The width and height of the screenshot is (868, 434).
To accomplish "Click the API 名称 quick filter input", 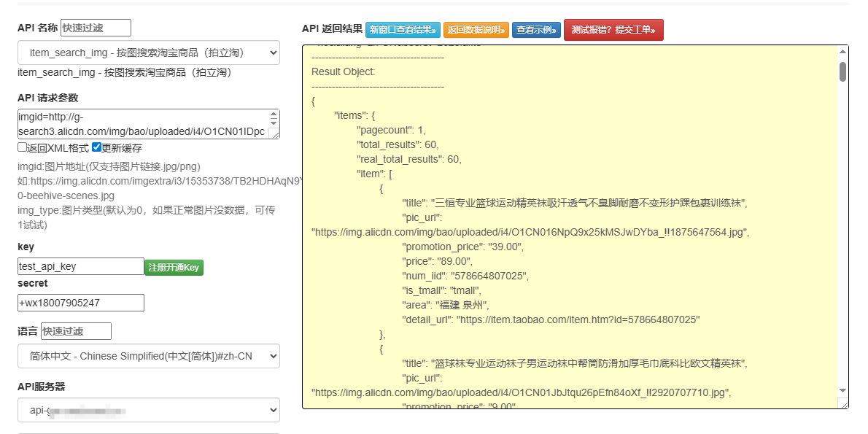I will click(x=95, y=27).
